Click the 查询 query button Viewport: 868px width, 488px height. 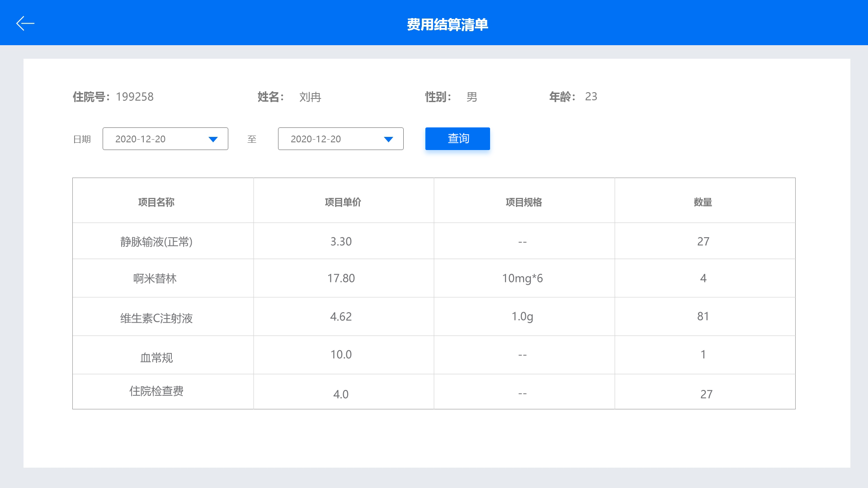tap(458, 139)
